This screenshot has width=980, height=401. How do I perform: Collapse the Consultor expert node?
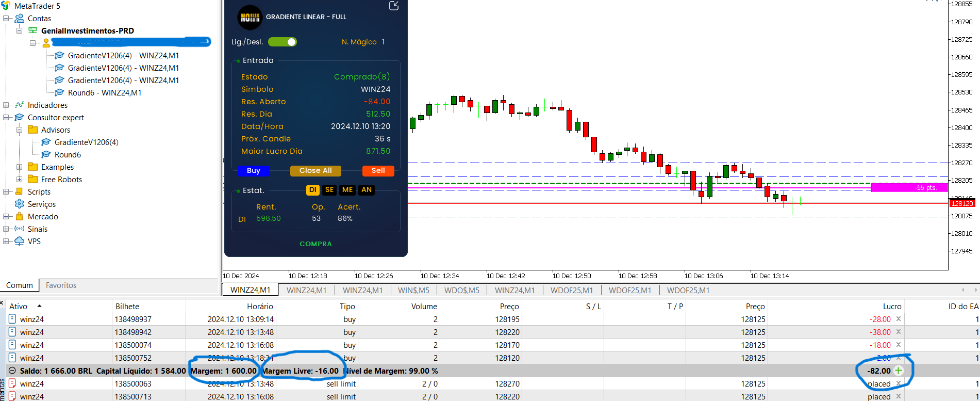tap(6, 117)
